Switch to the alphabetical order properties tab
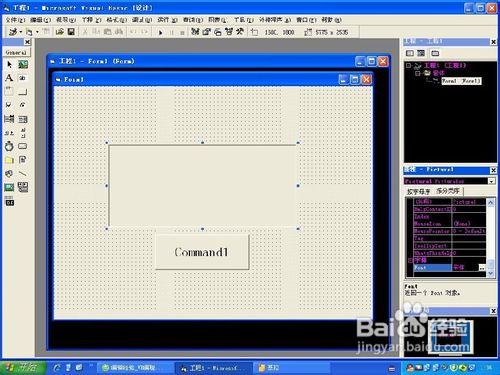This screenshot has width=500, height=375. [x=418, y=191]
